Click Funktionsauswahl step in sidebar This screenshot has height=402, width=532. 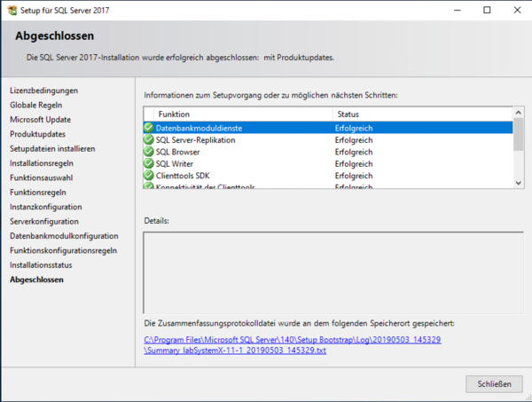[42, 177]
